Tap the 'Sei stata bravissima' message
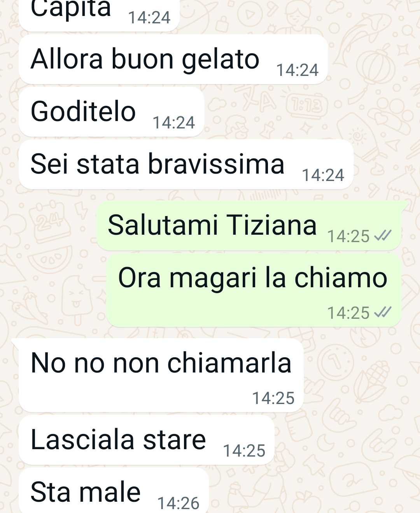 point(186,164)
